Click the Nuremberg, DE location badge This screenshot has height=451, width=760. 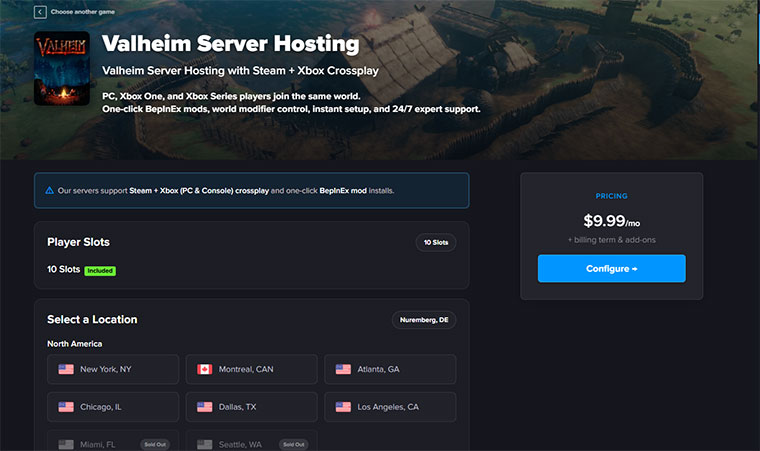pos(424,320)
